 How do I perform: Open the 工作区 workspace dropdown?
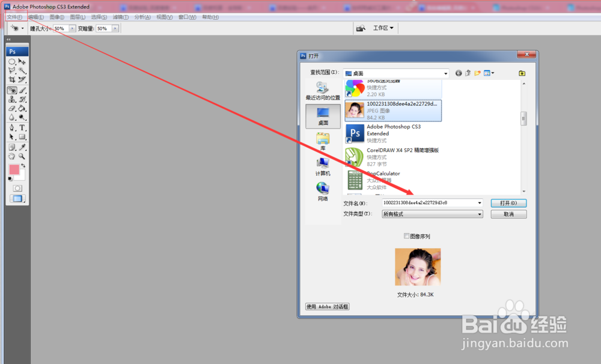(x=383, y=28)
